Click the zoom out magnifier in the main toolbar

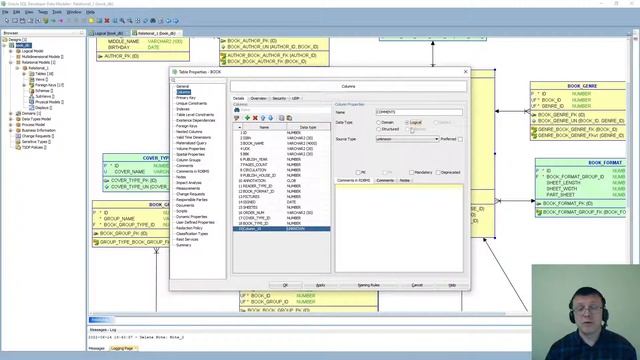130,20
